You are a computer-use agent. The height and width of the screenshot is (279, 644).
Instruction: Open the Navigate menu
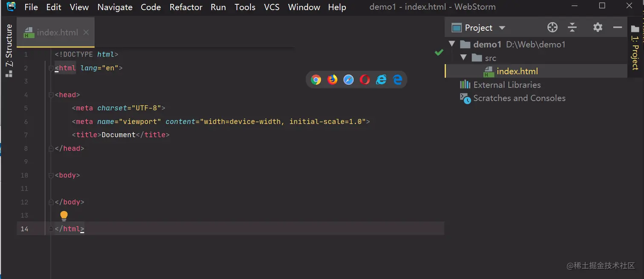point(115,7)
